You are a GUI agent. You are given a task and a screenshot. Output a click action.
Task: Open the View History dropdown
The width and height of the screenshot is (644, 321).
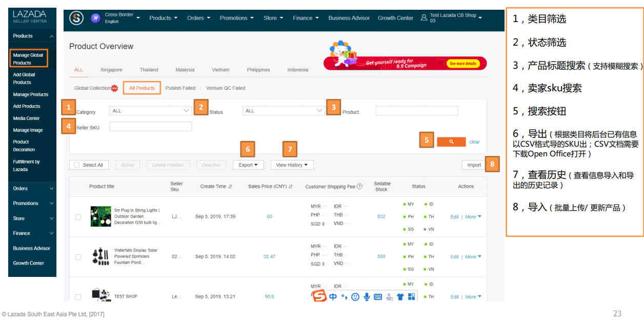pyautogui.click(x=292, y=165)
